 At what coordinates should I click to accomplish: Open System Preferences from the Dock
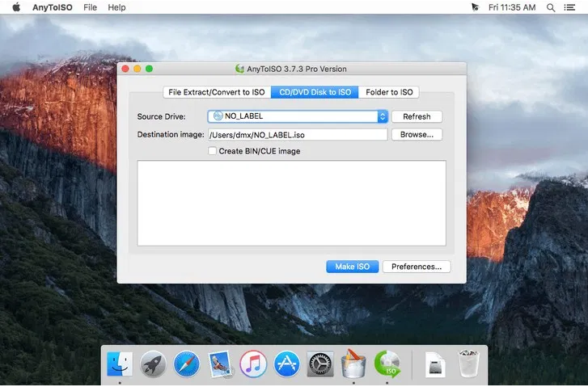pos(320,364)
